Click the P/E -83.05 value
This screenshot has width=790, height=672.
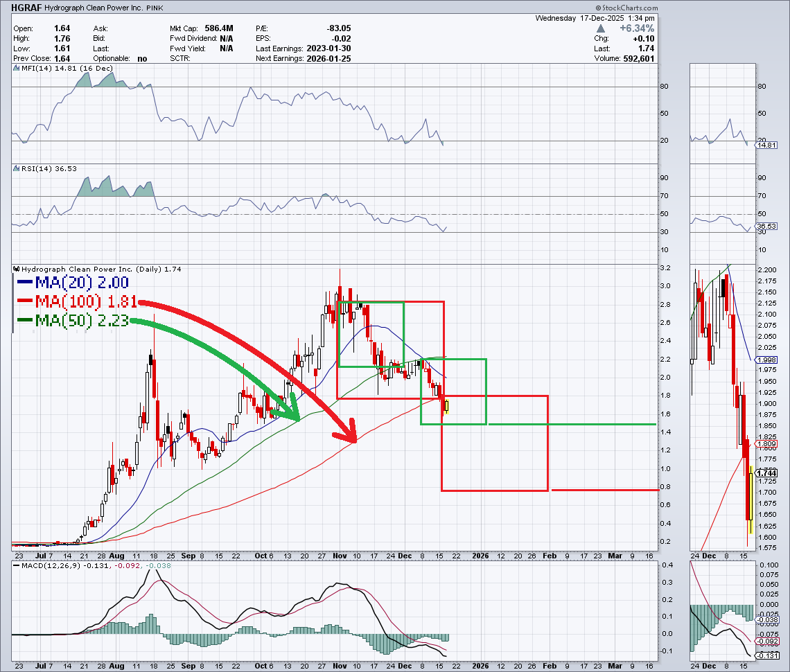(x=339, y=28)
